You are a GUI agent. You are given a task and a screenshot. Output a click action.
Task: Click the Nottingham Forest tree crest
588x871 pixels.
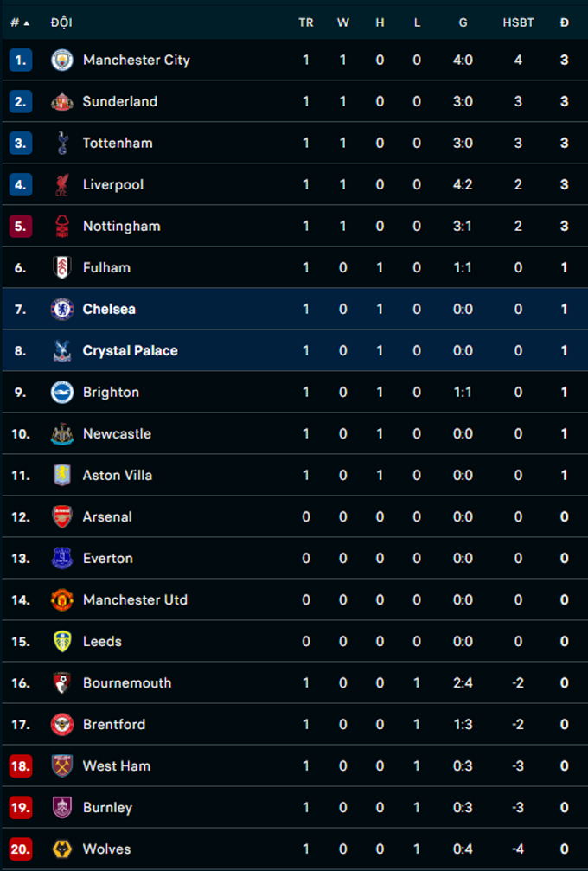pos(62,226)
